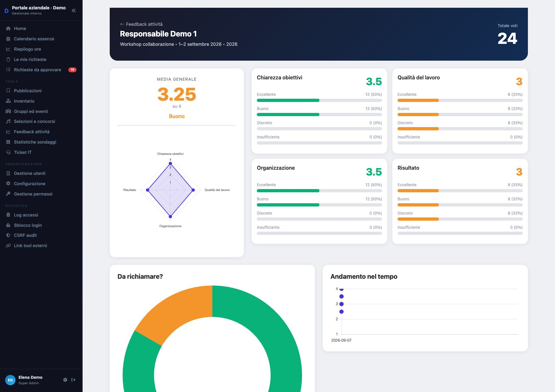The width and height of the screenshot is (555, 392).
Task: Click the Statistiche sondaggi icon
Action: click(x=8, y=142)
